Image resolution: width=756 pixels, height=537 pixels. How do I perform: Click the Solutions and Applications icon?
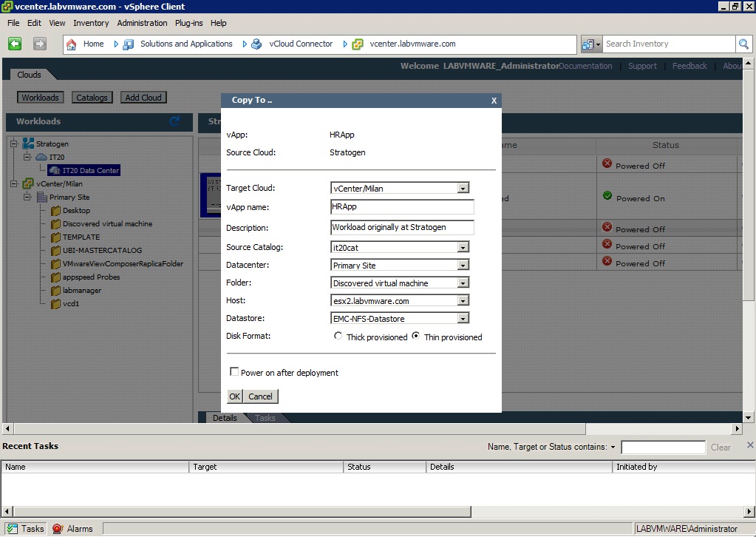click(129, 44)
